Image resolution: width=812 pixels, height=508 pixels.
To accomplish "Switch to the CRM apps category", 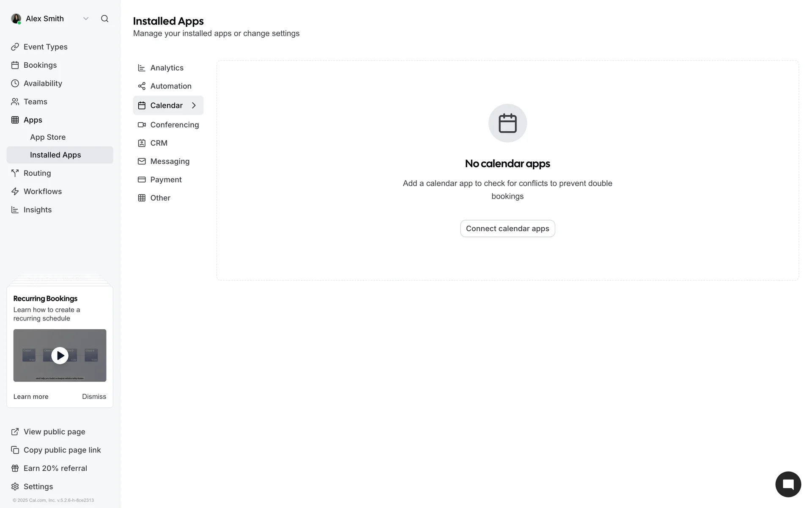I will point(159,143).
